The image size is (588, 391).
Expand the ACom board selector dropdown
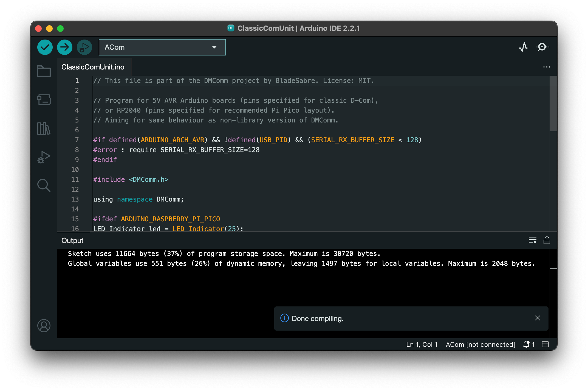pyautogui.click(x=162, y=47)
